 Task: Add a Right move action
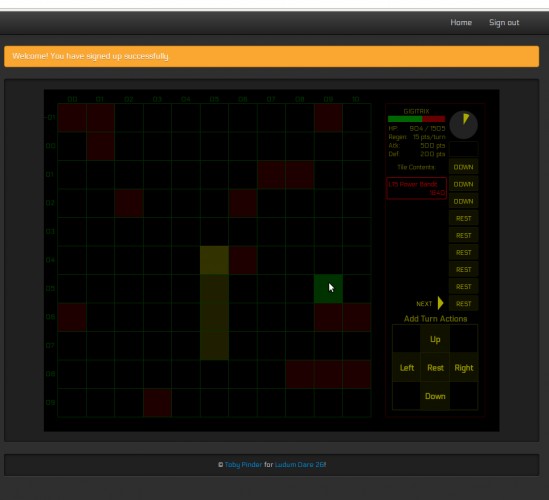tap(464, 368)
